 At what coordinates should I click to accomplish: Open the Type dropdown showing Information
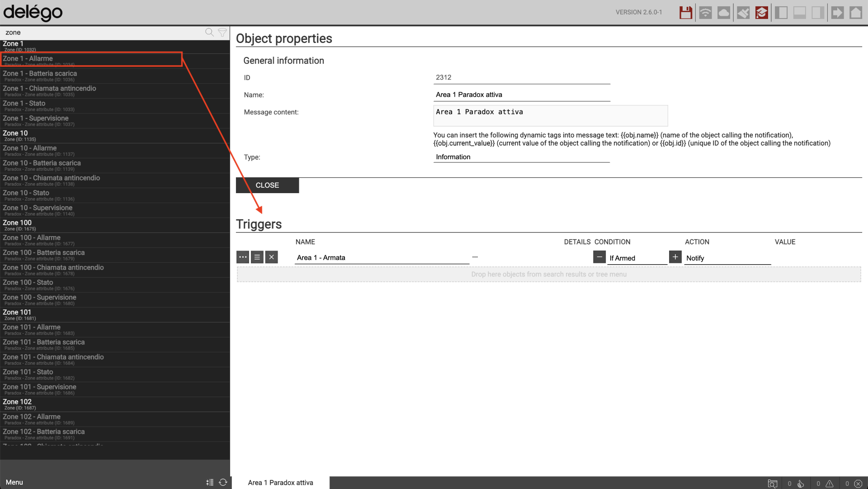coord(521,157)
